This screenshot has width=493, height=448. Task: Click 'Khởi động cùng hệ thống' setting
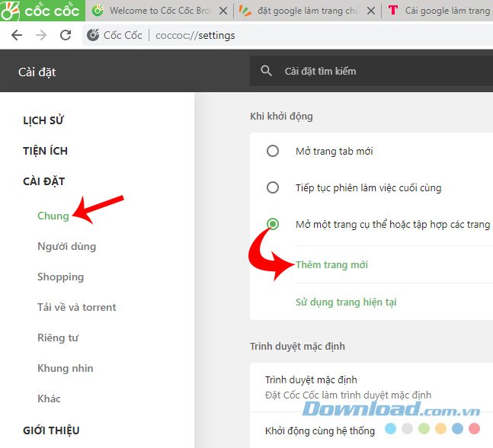pyautogui.click(x=320, y=430)
